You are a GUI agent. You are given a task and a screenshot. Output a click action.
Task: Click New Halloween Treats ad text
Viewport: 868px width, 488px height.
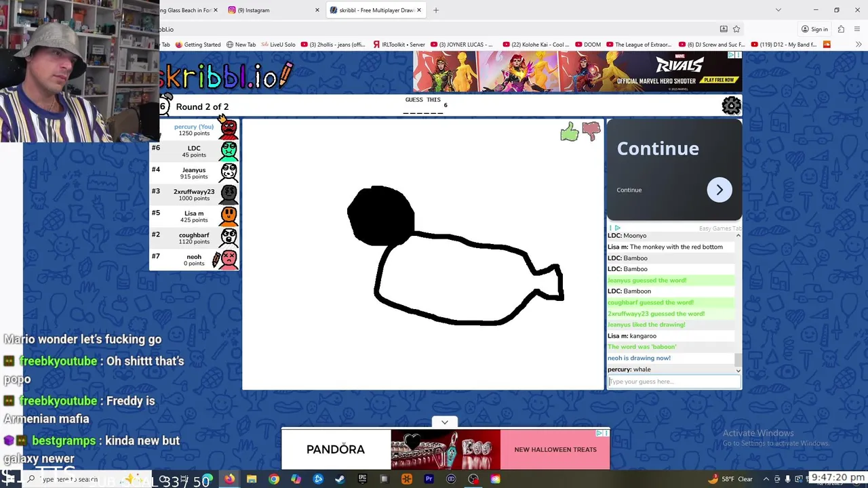(x=555, y=449)
